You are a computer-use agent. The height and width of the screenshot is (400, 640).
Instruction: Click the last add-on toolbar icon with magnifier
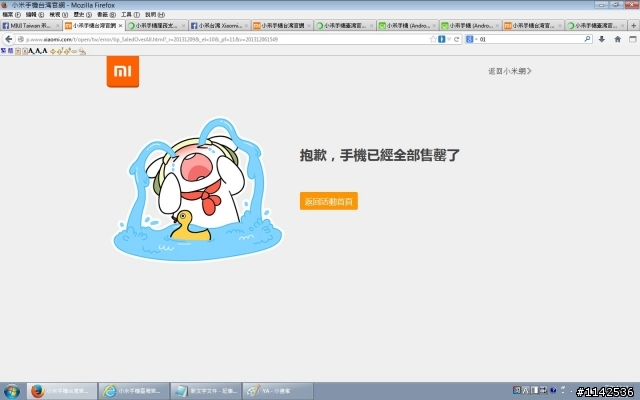tap(82, 51)
